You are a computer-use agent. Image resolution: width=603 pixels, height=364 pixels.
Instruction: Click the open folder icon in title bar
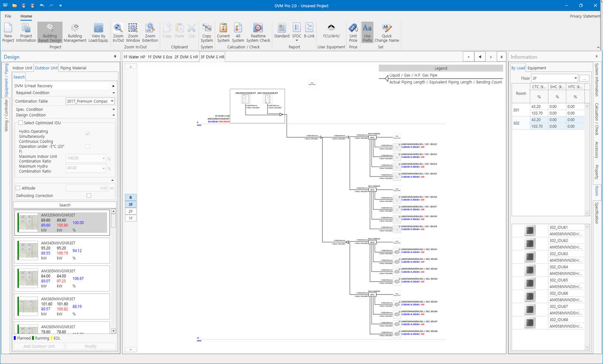coord(14,5)
